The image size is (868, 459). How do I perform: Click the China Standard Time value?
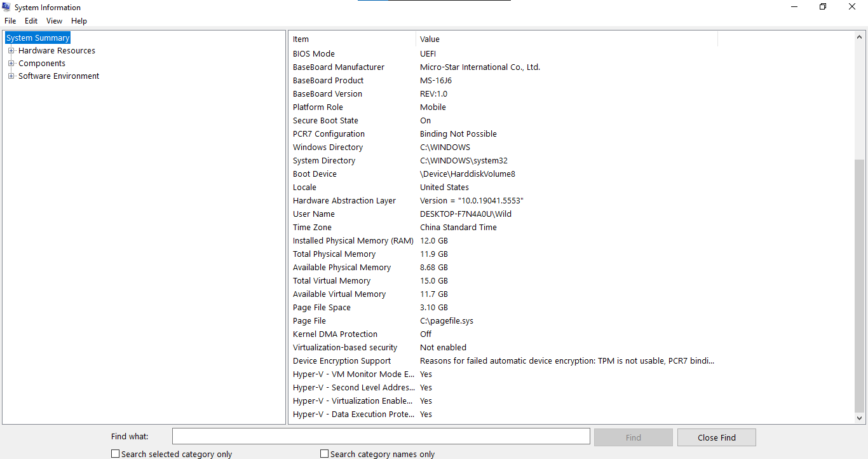pos(458,228)
